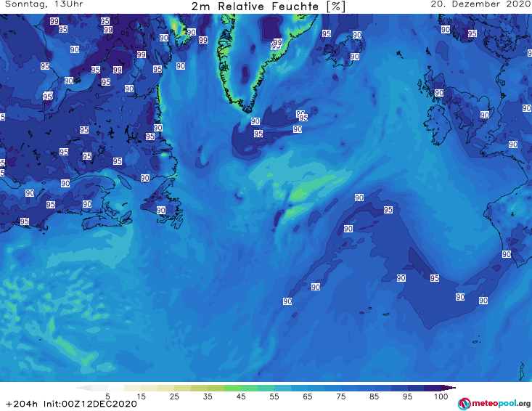Select the map title '2m Relative Feuchte [%]'

pos(268,7)
